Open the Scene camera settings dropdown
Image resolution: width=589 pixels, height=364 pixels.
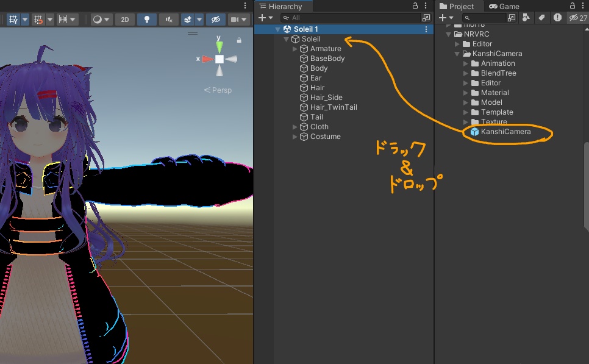point(238,20)
